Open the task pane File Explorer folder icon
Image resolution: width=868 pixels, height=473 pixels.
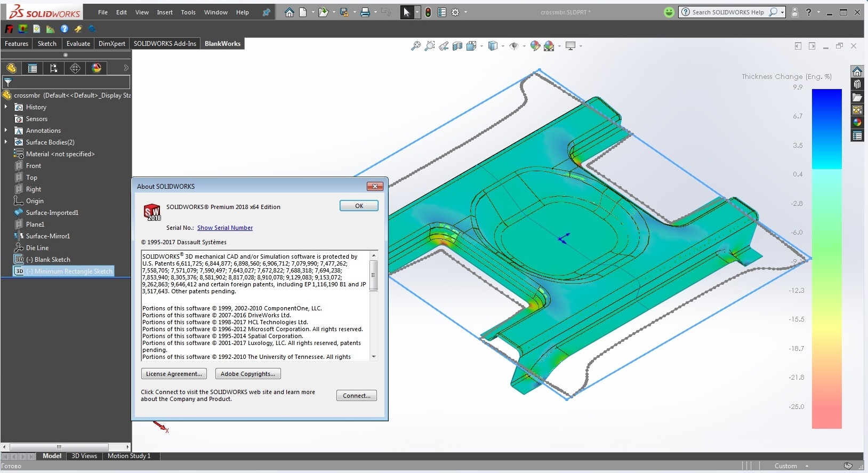click(857, 97)
